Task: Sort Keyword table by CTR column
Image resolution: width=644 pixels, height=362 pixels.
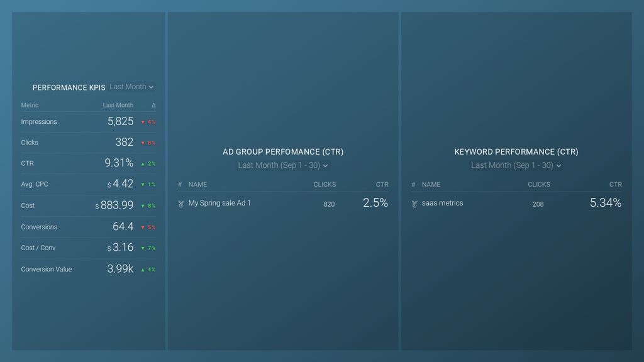Action: tap(615, 185)
